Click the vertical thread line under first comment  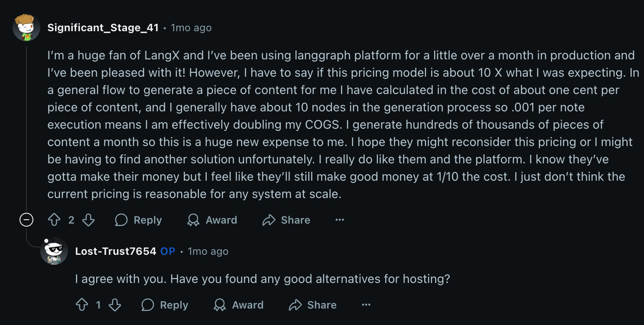[26, 130]
